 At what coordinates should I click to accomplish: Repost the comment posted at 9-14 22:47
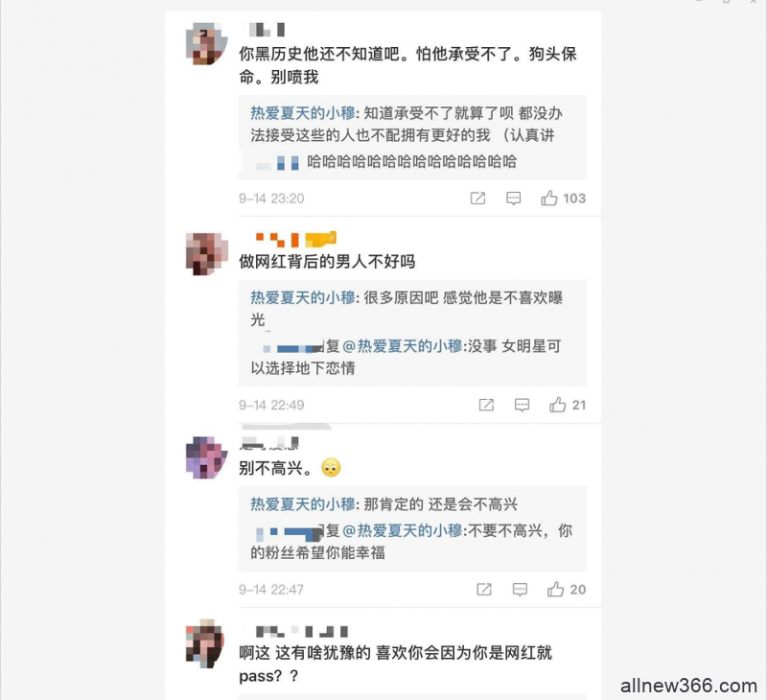tap(484, 590)
